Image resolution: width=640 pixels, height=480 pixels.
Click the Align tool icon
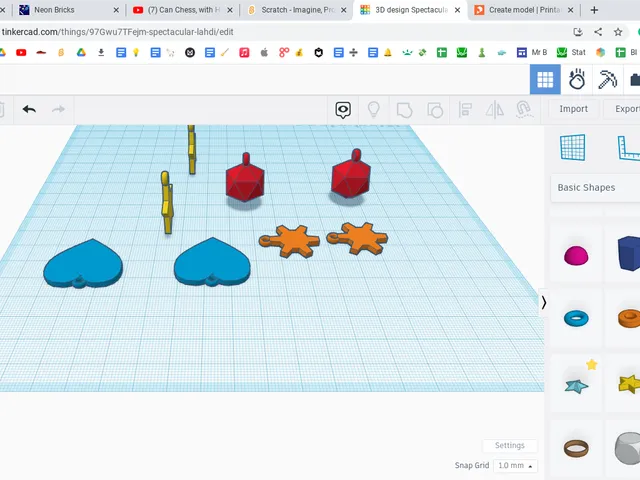465,110
